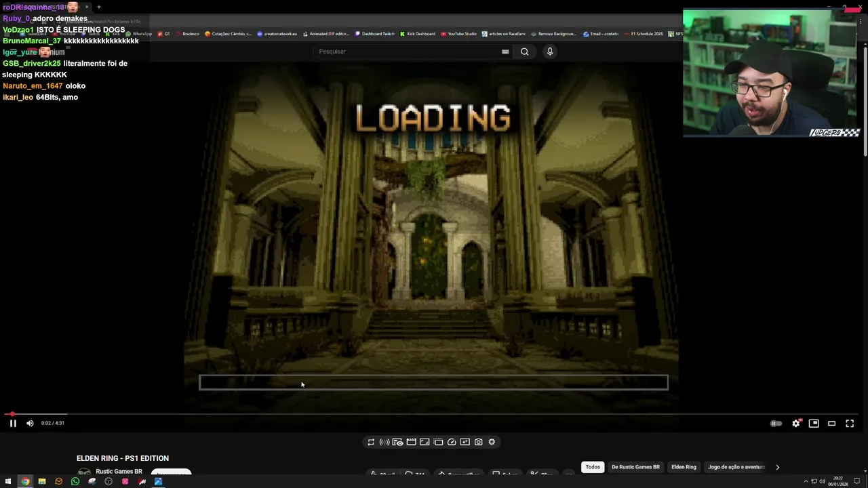The image size is (868, 488).
Task: Open the F1 Schedule 2026 bookmark
Action: pyautogui.click(x=644, y=34)
